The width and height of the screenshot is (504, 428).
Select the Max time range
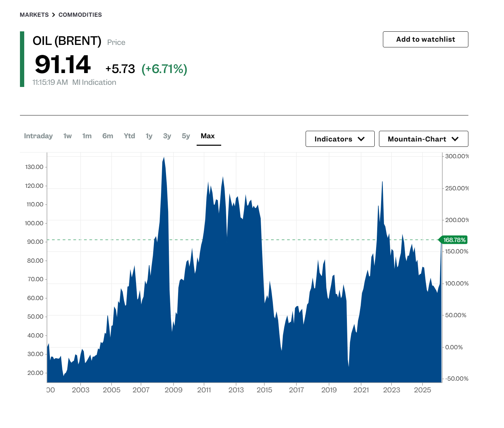(208, 136)
